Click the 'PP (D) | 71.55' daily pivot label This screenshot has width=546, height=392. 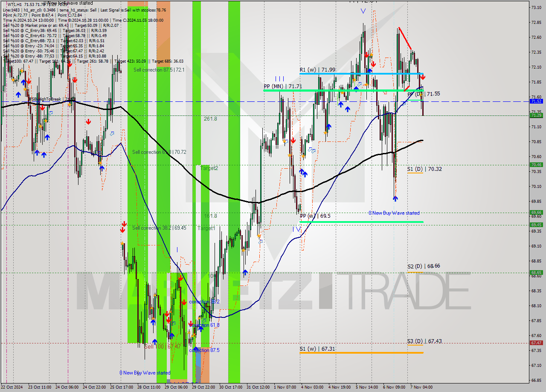(x=424, y=94)
